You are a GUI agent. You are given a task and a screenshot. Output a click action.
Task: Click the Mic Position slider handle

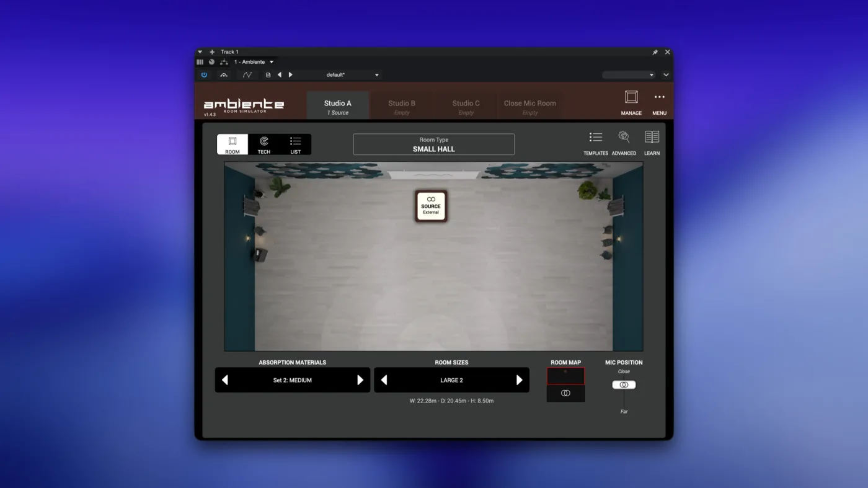624,385
